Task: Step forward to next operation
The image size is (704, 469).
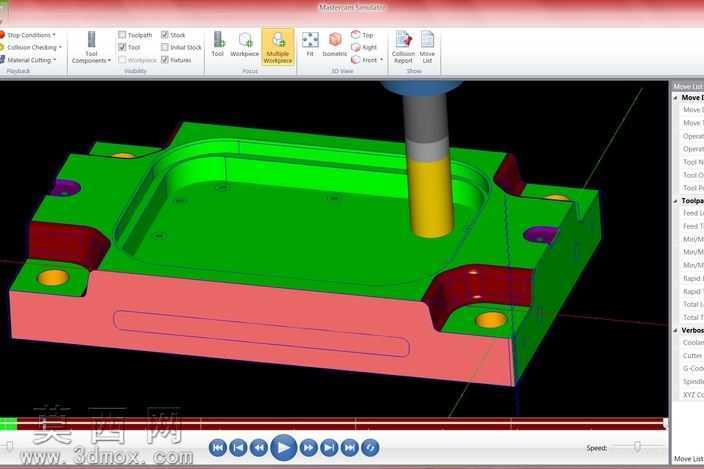Action: point(329,447)
